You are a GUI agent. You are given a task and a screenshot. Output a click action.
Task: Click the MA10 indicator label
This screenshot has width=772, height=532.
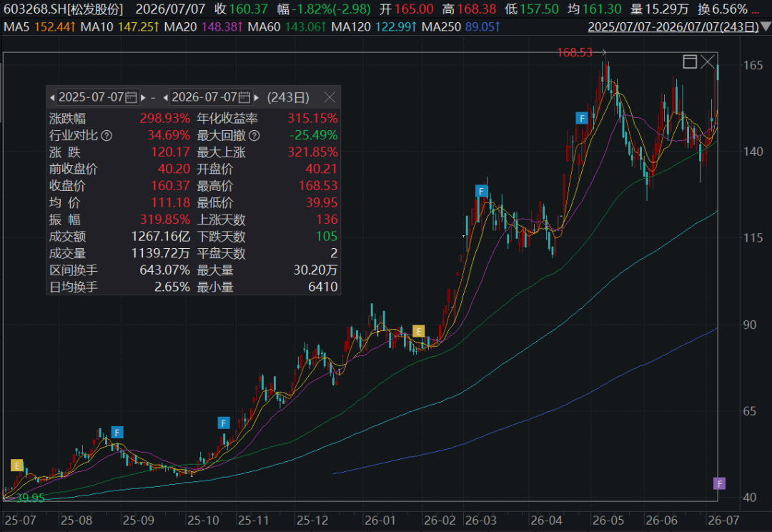pos(97,26)
